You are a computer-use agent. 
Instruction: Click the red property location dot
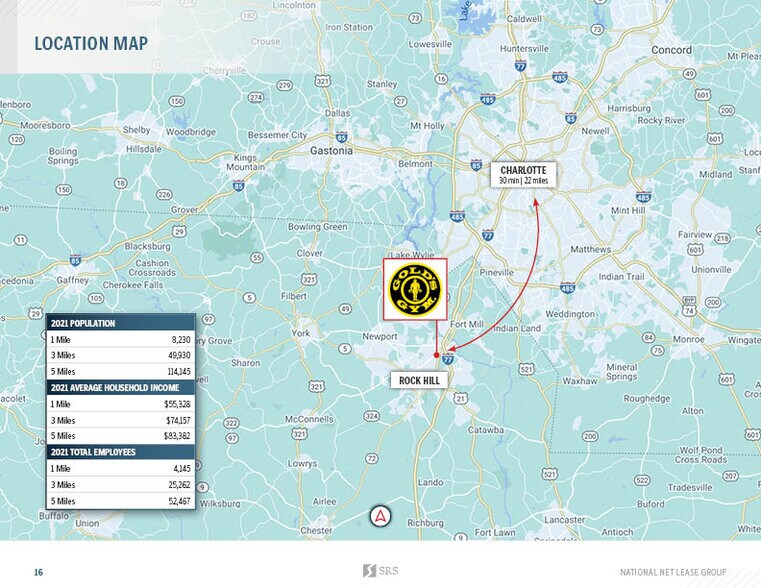click(437, 355)
